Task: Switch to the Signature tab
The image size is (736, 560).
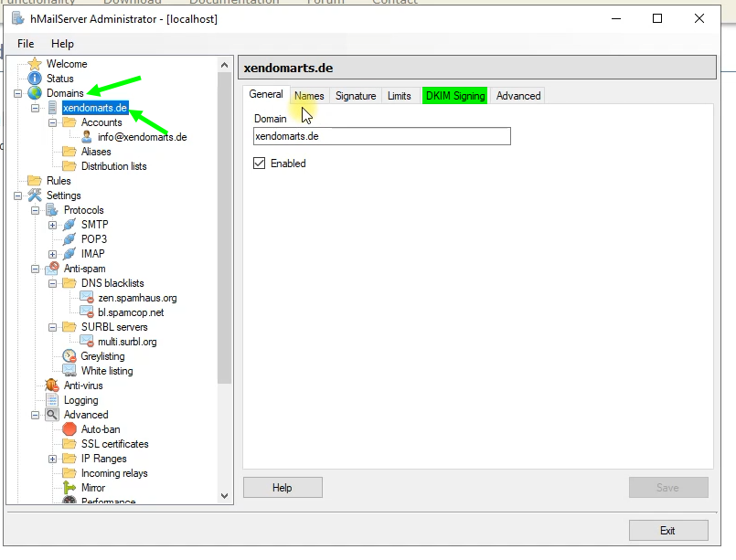Action: pos(356,96)
